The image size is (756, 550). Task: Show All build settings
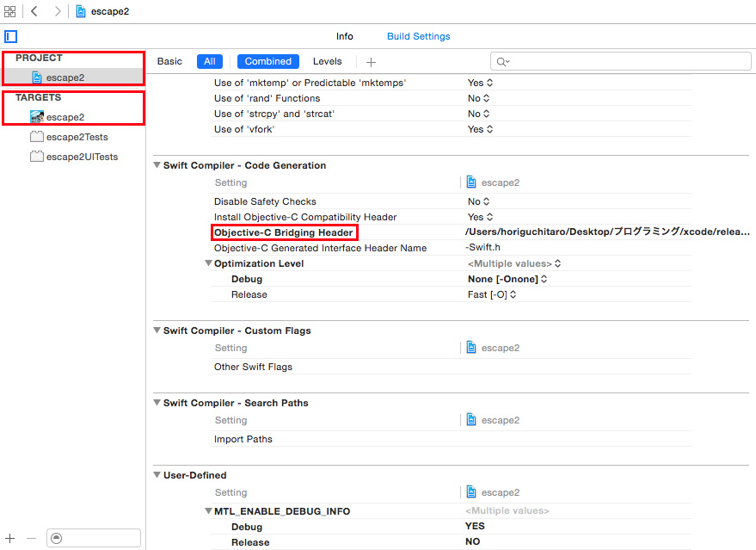pos(210,61)
